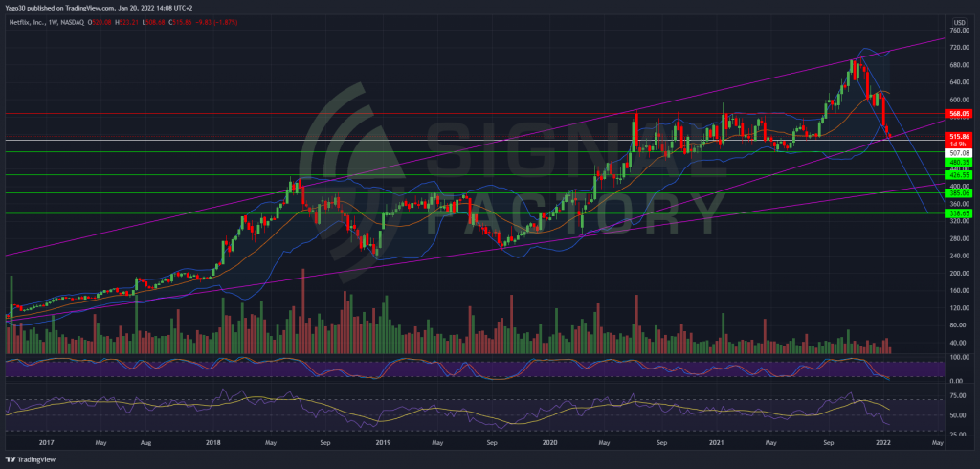Click the 760.00 price axis label
This screenshot has width=980, height=469.
tap(959, 30)
